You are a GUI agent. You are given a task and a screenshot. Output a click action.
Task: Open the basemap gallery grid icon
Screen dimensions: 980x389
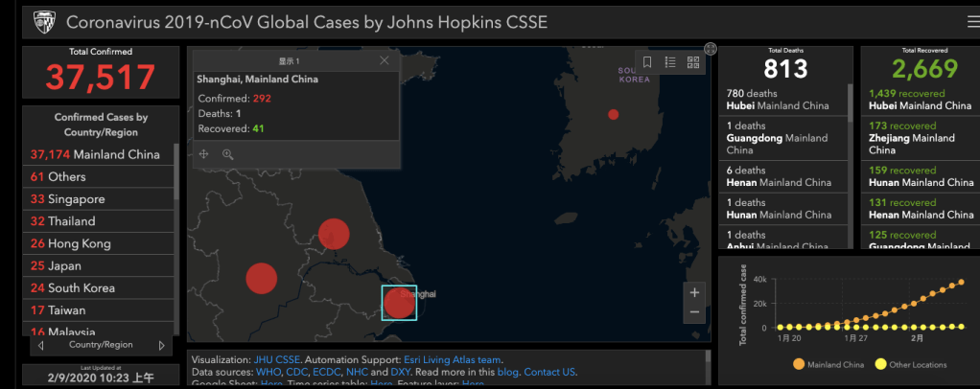pyautogui.click(x=693, y=62)
